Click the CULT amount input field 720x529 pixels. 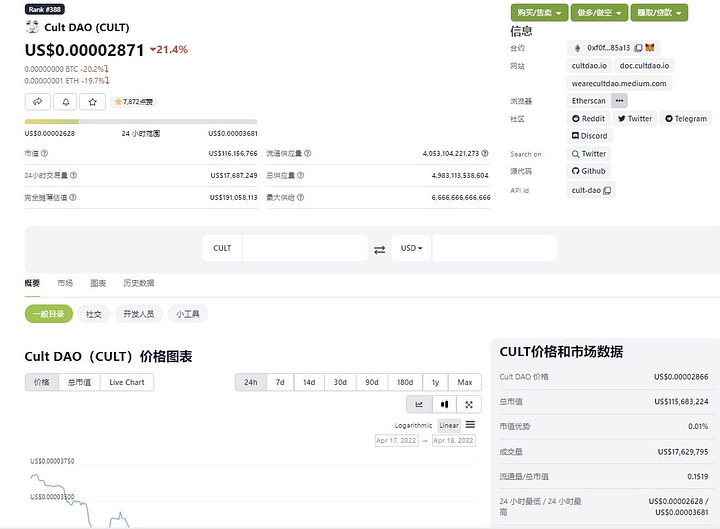304,248
